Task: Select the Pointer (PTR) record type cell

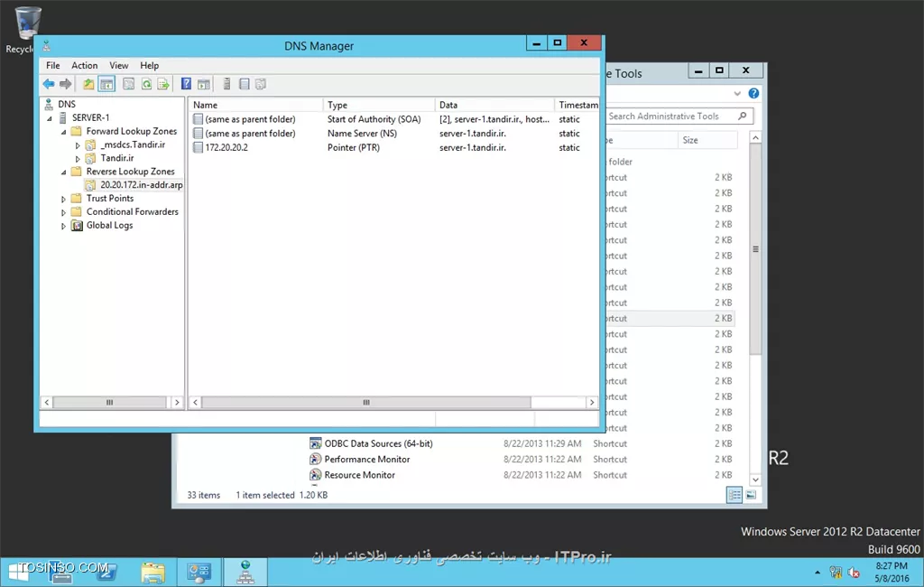Action: [353, 147]
